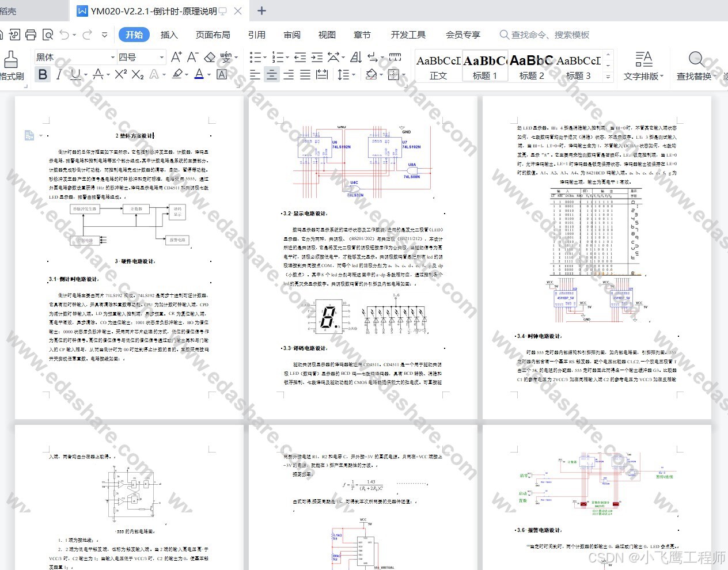
Task: Open the font size dropdown (四号)
Action: (162, 57)
